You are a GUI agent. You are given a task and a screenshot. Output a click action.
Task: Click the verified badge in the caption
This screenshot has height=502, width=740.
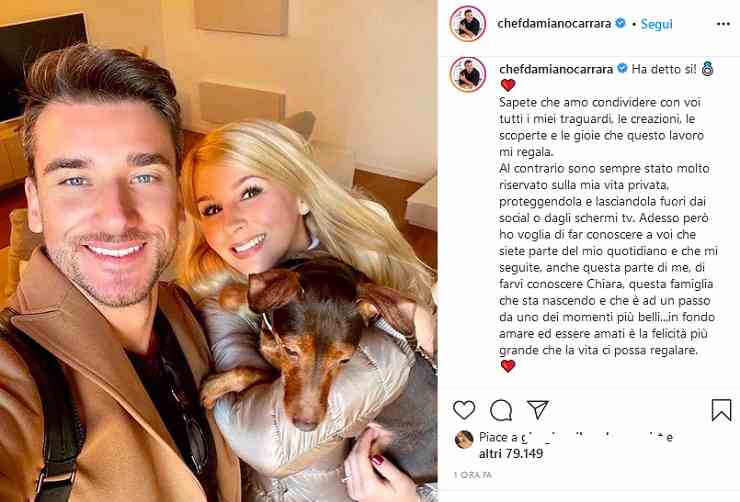(622, 68)
